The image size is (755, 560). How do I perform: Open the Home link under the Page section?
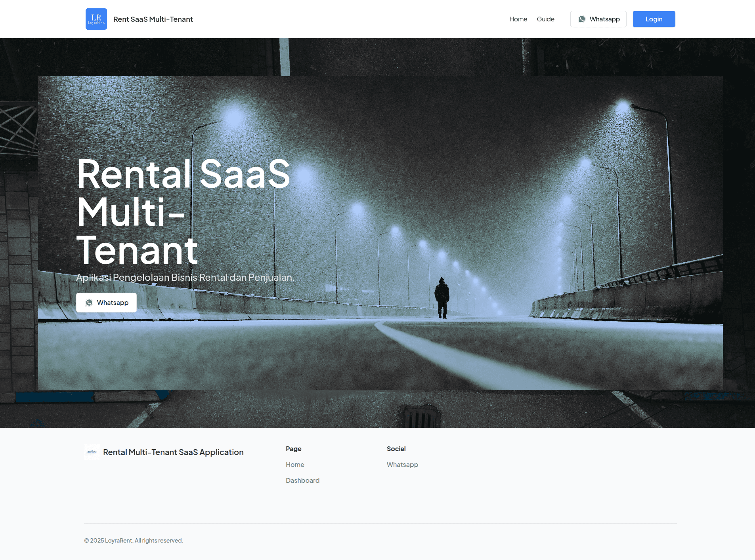click(x=295, y=464)
